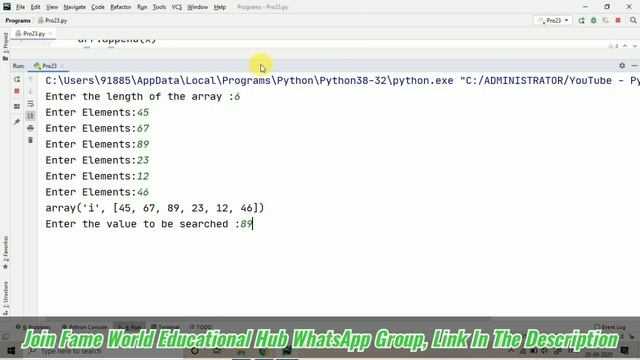The height and width of the screenshot is (360, 640).
Task: Open Search Everywhere magnifier
Action: click(633, 20)
